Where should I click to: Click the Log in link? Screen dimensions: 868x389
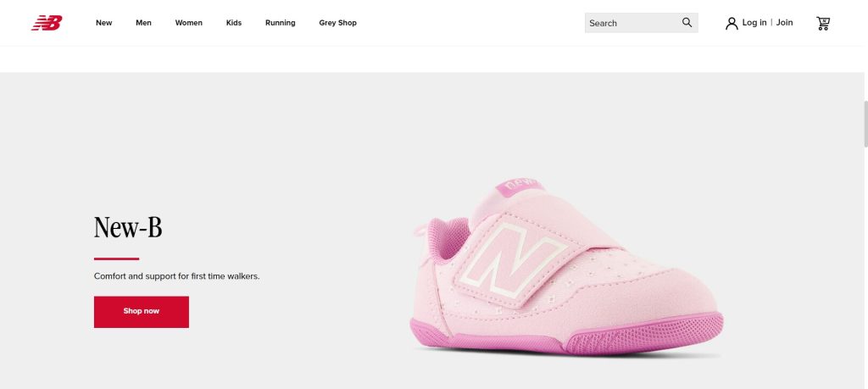point(754,23)
